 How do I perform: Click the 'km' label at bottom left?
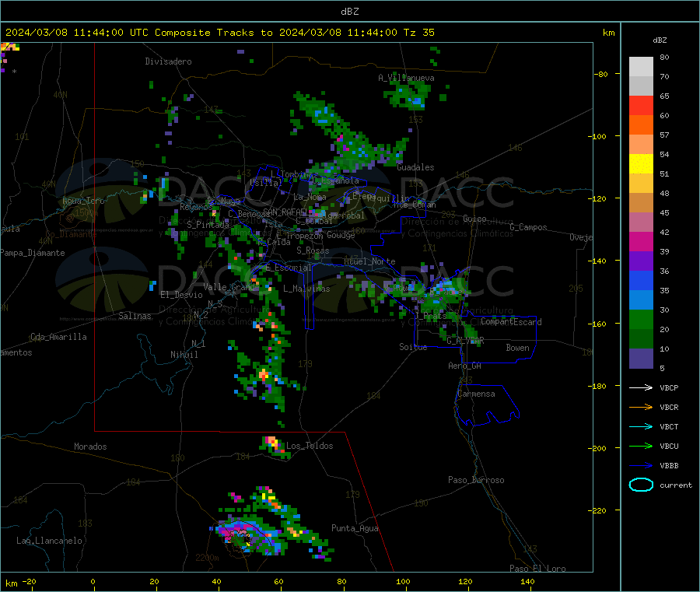point(11,583)
